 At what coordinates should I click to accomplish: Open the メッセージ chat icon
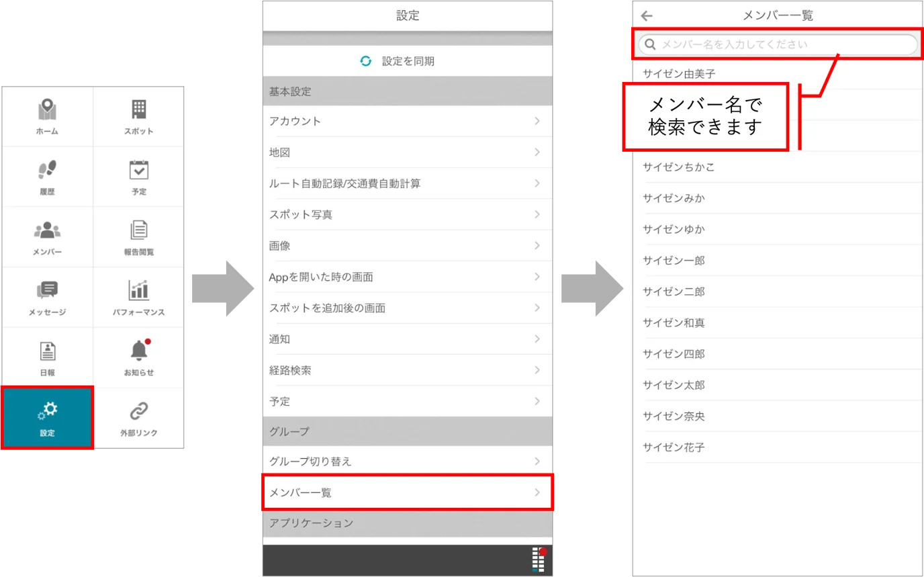point(47,290)
